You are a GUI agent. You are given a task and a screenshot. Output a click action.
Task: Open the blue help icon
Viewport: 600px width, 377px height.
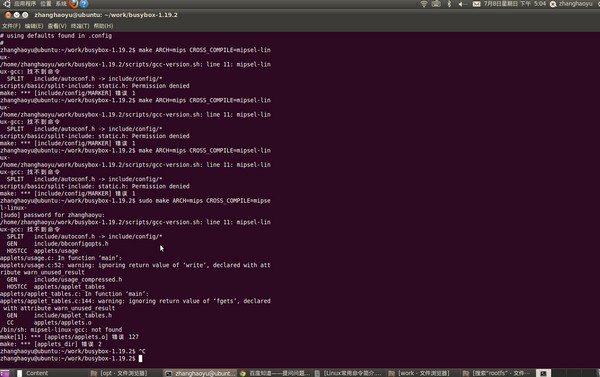click(84, 4)
